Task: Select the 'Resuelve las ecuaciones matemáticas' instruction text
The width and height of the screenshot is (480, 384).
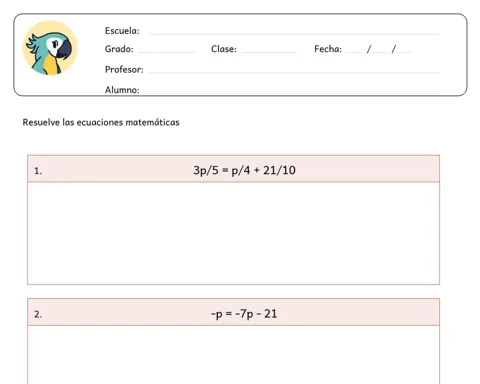Action: [101, 122]
